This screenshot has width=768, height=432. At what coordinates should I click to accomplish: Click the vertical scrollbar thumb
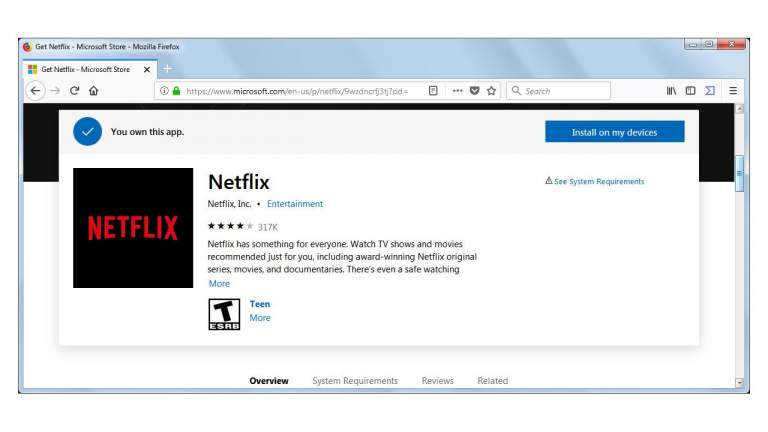tap(740, 173)
